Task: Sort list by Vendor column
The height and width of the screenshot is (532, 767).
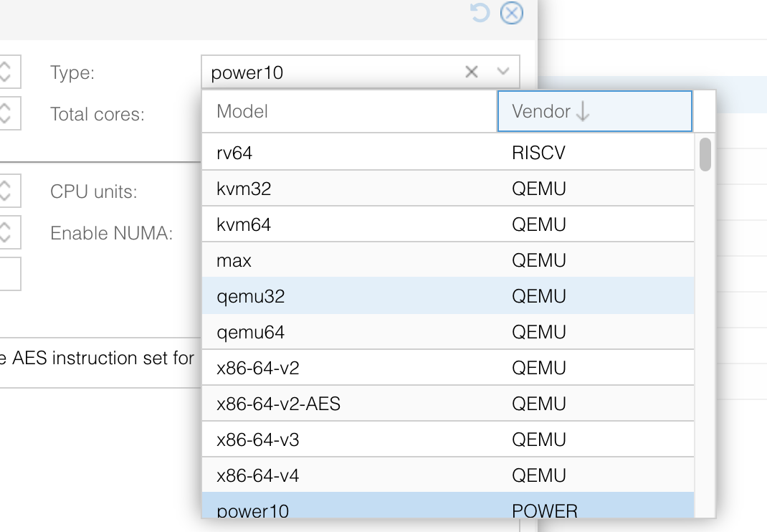Action: click(595, 111)
